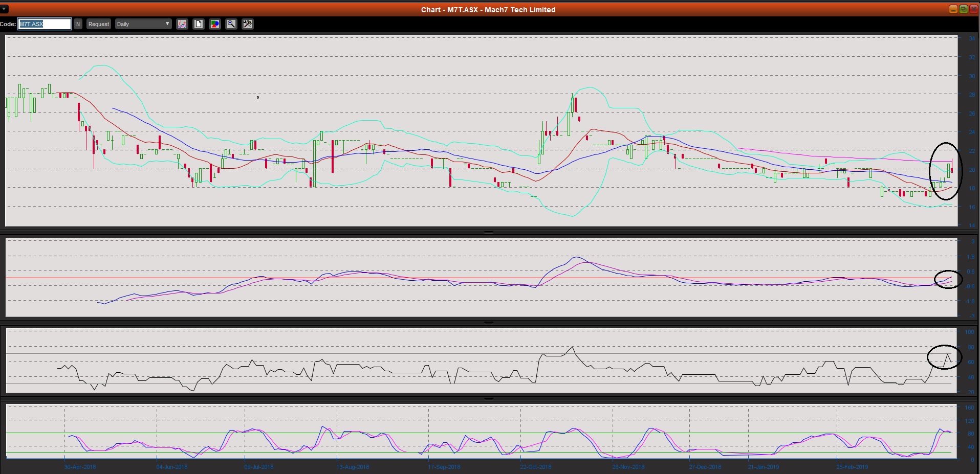Minimize the Mach7 chart window
980x474 pixels.
tap(953, 9)
